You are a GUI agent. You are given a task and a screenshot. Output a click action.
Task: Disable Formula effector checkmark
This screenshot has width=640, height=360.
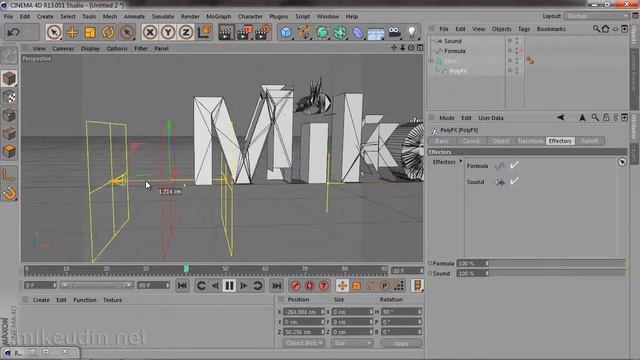(x=514, y=165)
